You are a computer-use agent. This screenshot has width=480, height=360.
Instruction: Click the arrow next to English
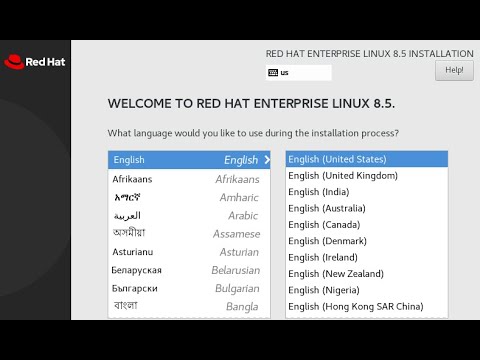tap(267, 160)
